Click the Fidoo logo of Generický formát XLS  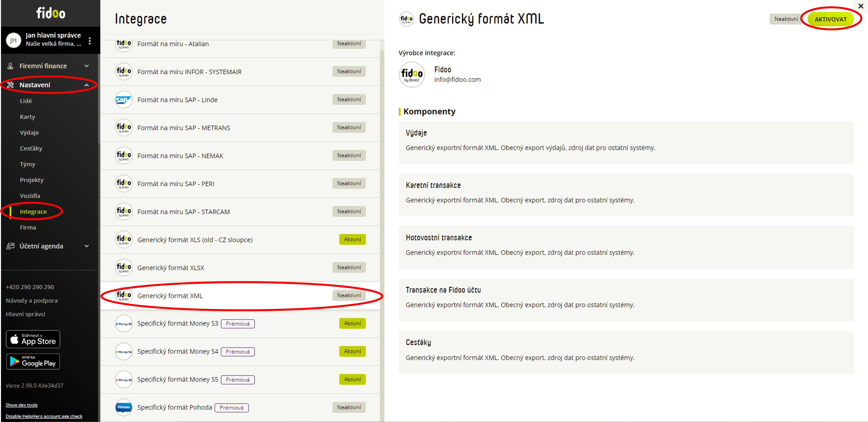tap(124, 239)
